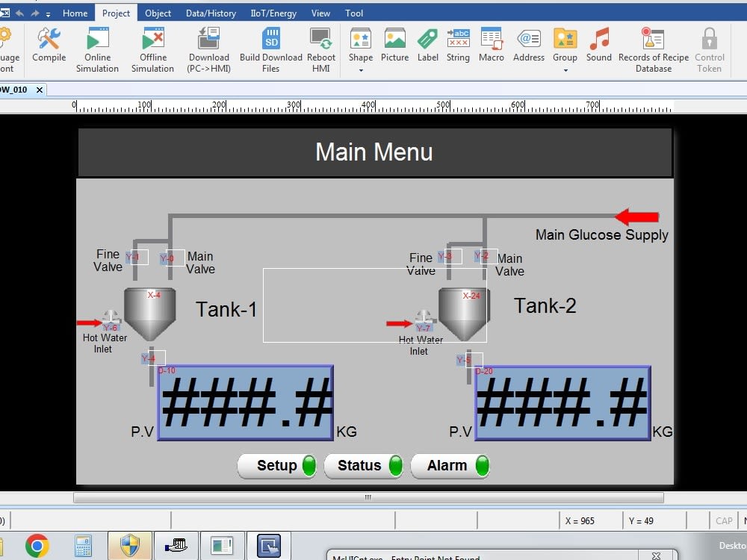This screenshot has width=747, height=560.
Task: Expand the Group dropdown arrow
Action: tap(565, 69)
